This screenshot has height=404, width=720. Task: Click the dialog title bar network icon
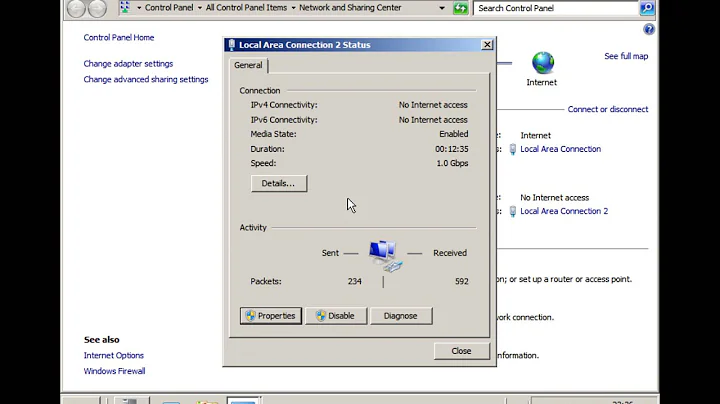[231, 45]
